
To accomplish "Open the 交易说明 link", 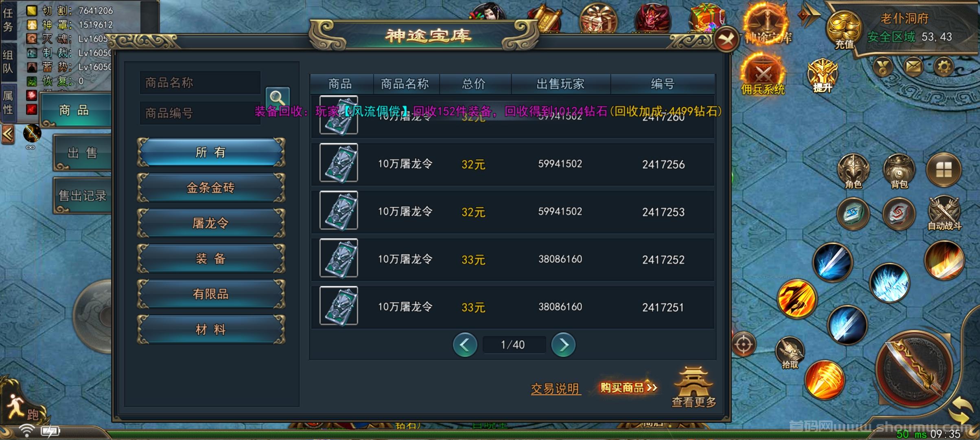I will coord(555,388).
